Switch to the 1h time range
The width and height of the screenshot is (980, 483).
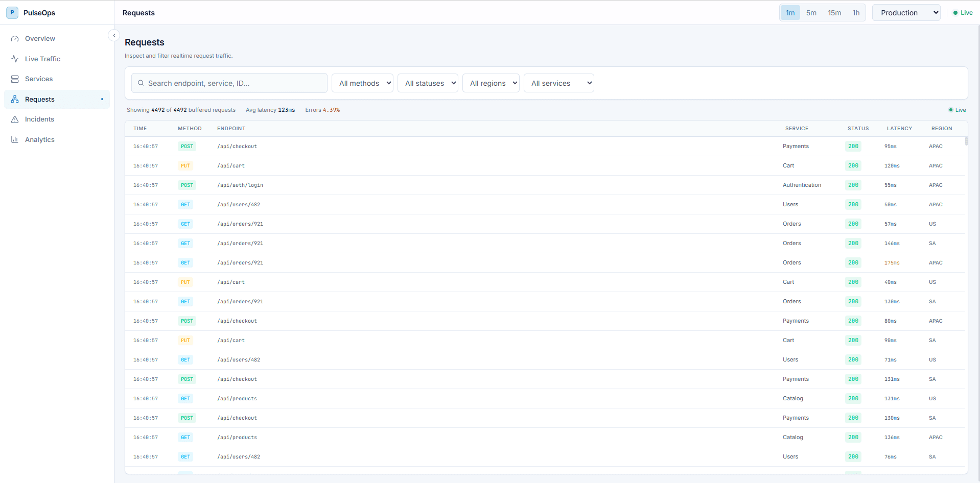[856, 13]
